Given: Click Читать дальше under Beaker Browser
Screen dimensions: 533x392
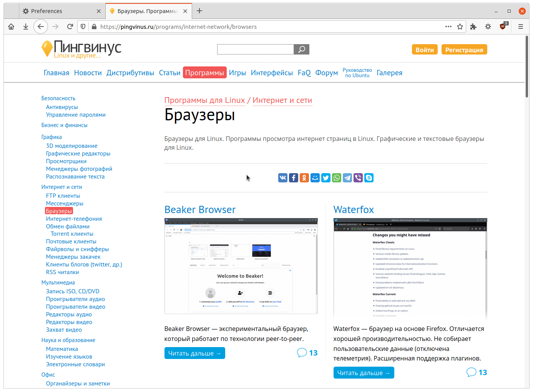Looking at the screenshot, I should pyautogui.click(x=195, y=353).
